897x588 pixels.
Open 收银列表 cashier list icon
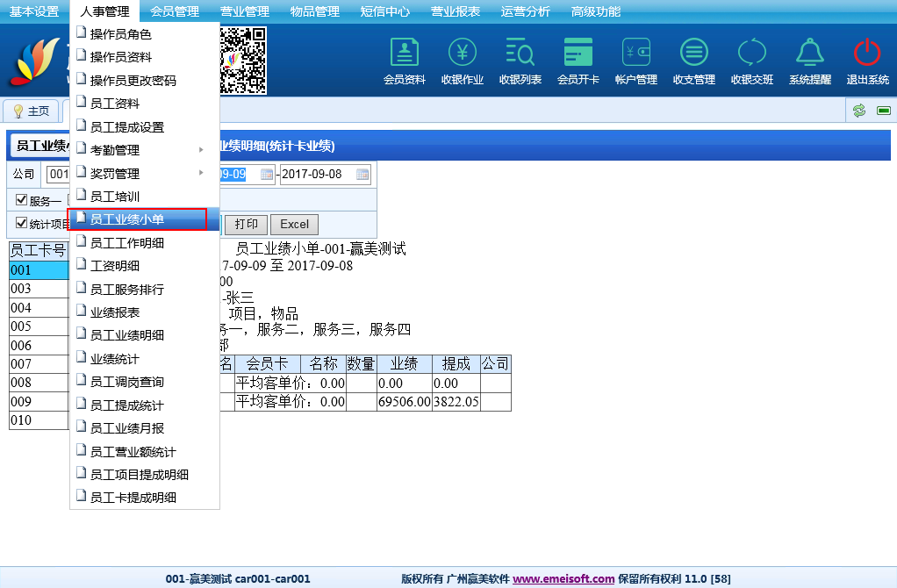[x=520, y=54]
